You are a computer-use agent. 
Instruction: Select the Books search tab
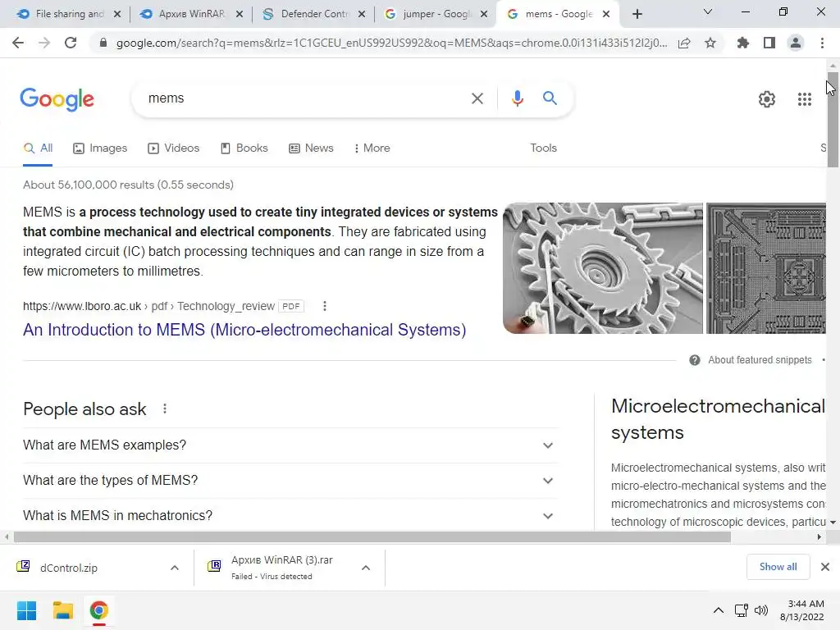pyautogui.click(x=244, y=148)
